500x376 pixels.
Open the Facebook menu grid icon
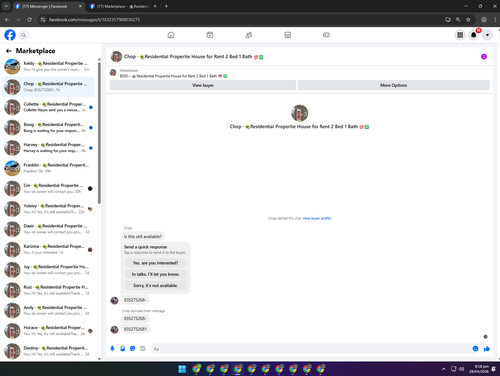click(x=460, y=35)
